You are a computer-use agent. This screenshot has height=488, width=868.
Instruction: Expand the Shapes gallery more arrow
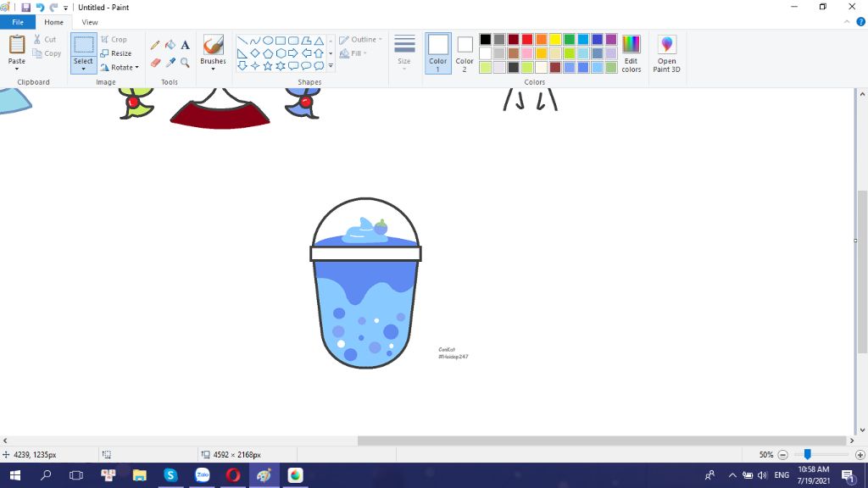pyautogui.click(x=331, y=66)
